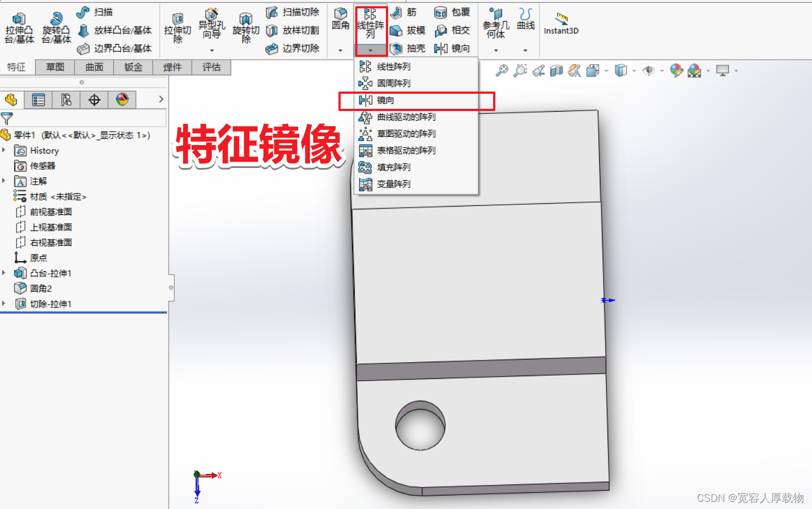Click the 边界切除 boundary cut tool
This screenshot has height=509, width=812.
point(293,49)
